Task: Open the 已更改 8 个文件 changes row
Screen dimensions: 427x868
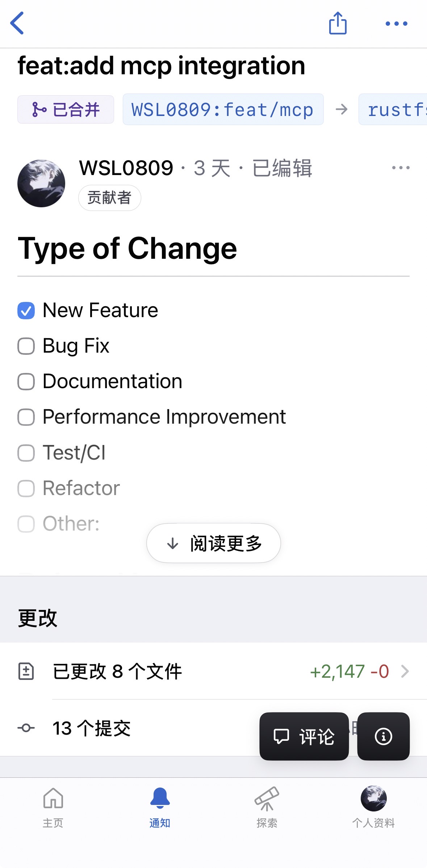Action: (213, 671)
